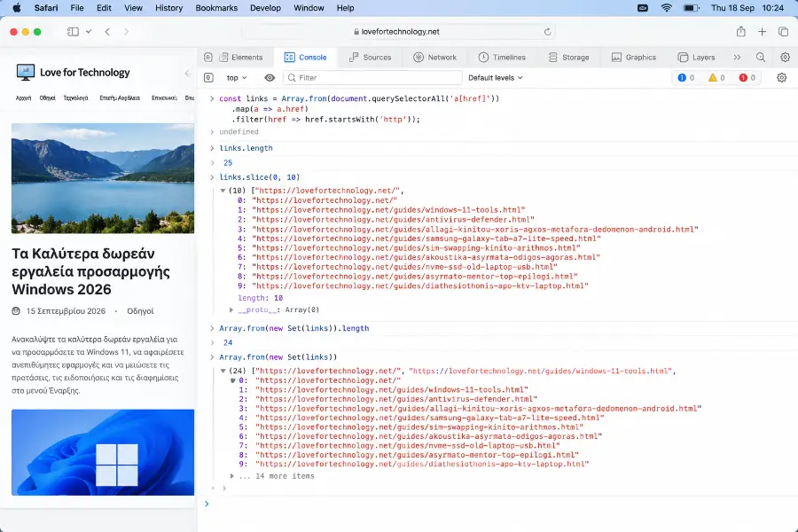Click the 'length: 10' property row
The height and width of the screenshot is (532, 798).
point(260,298)
